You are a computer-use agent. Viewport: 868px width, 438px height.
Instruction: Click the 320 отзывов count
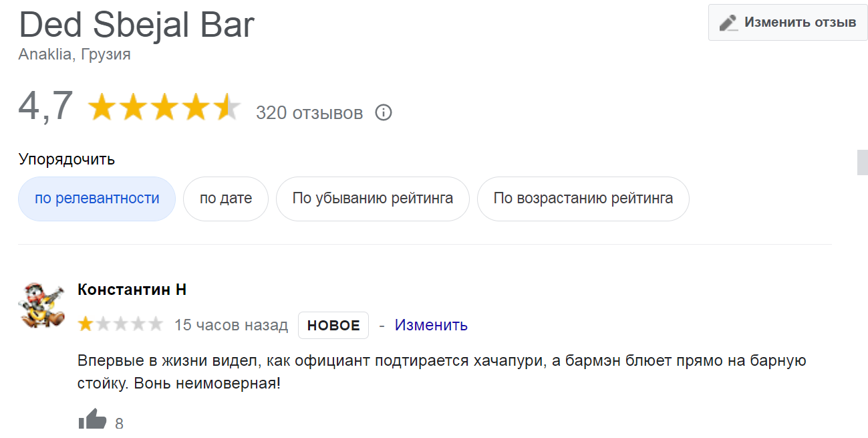(x=309, y=113)
